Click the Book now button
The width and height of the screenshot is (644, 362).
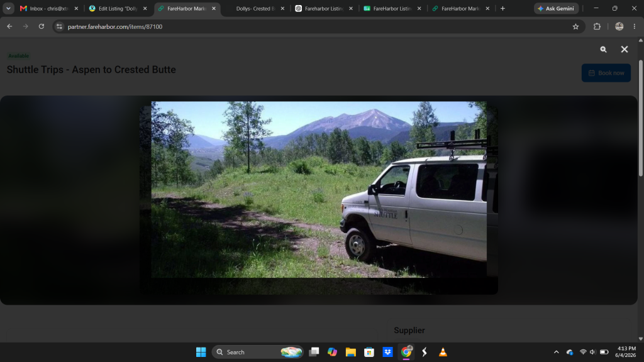[x=606, y=73]
